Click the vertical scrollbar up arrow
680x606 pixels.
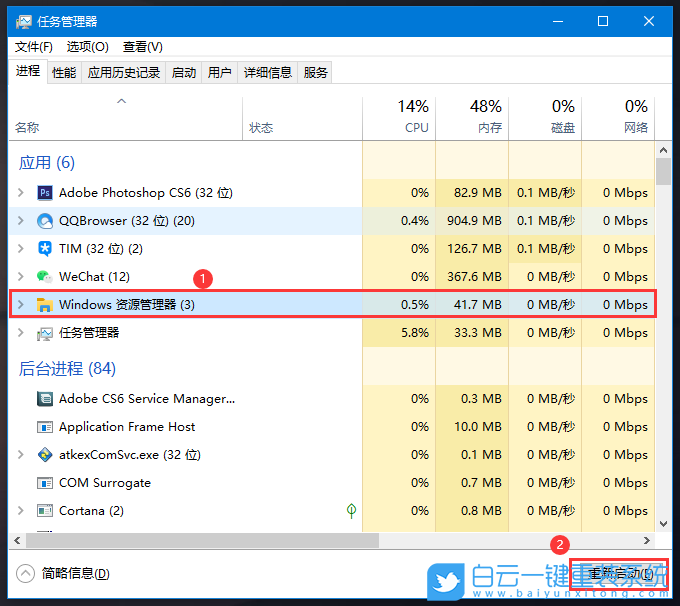[663, 150]
